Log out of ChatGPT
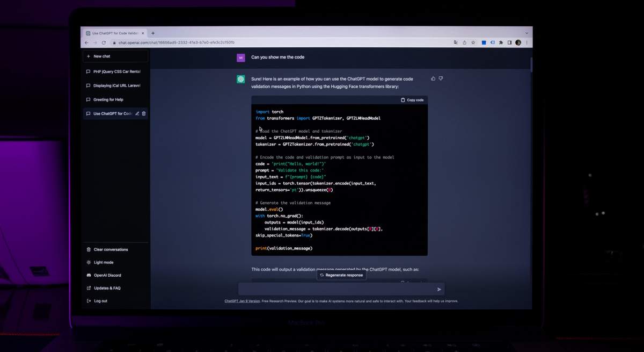Screen dimensions: 644x352 (115, 301)
